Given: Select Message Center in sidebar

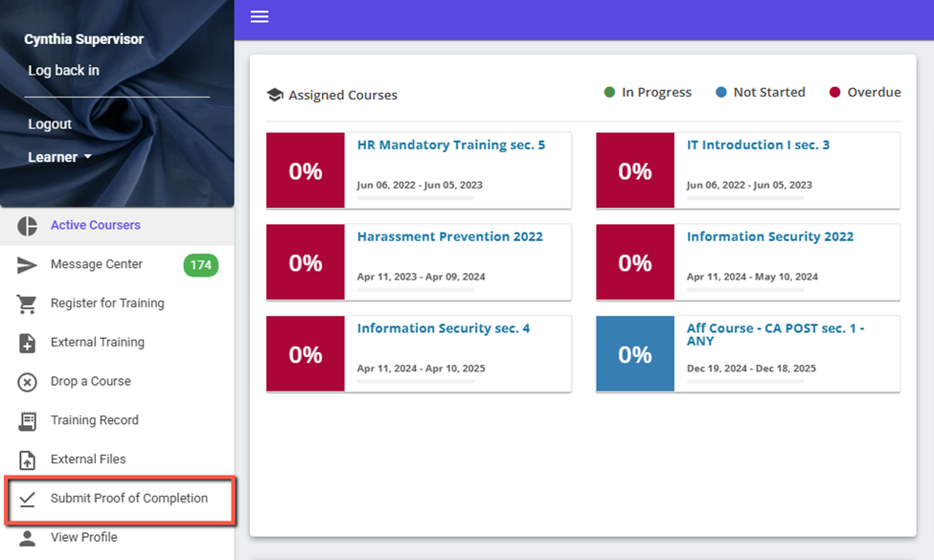Looking at the screenshot, I should (x=96, y=264).
